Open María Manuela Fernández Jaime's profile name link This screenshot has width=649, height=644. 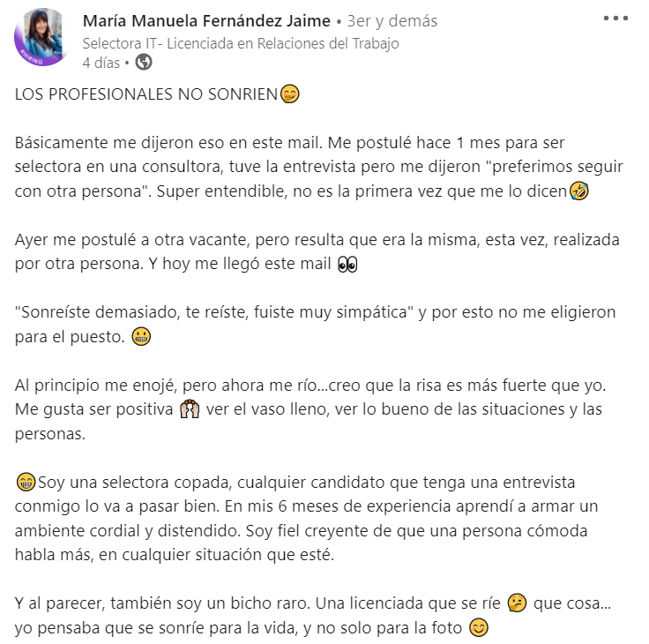206,20
